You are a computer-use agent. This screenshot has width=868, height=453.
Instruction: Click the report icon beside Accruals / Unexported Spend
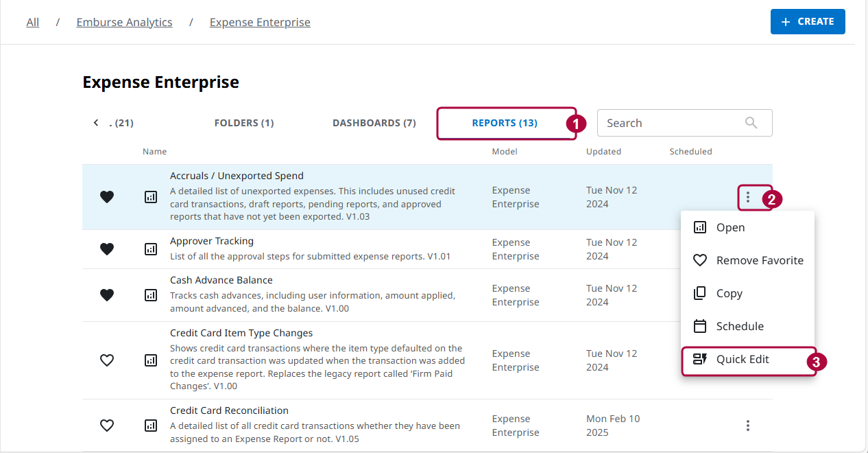tap(151, 197)
